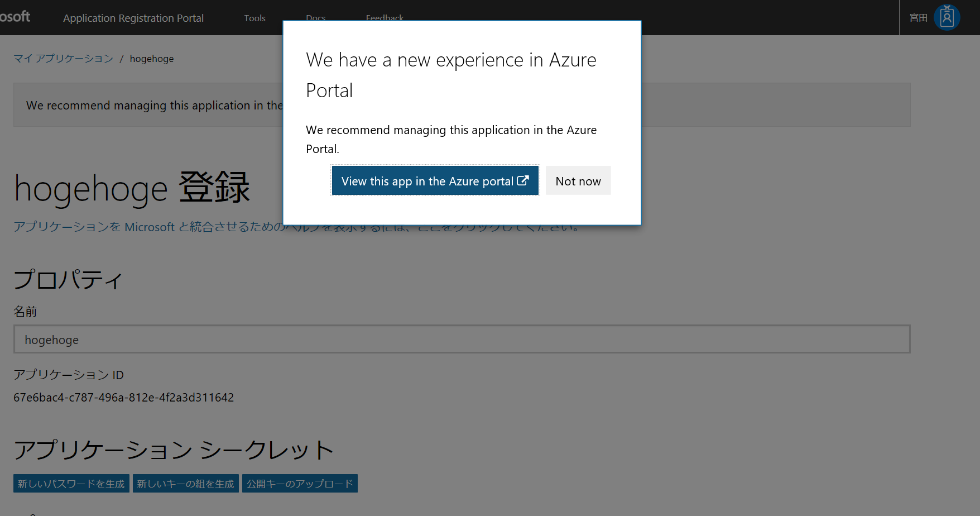980x516 pixels.
Task: Click the dialog heading about Azure Portal
Action: coord(451,75)
